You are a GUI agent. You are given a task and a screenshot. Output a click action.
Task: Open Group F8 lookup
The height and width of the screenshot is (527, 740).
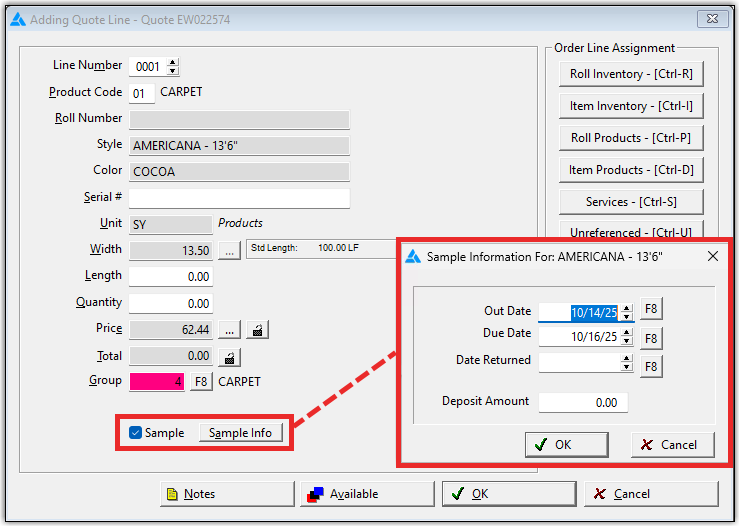(201, 381)
